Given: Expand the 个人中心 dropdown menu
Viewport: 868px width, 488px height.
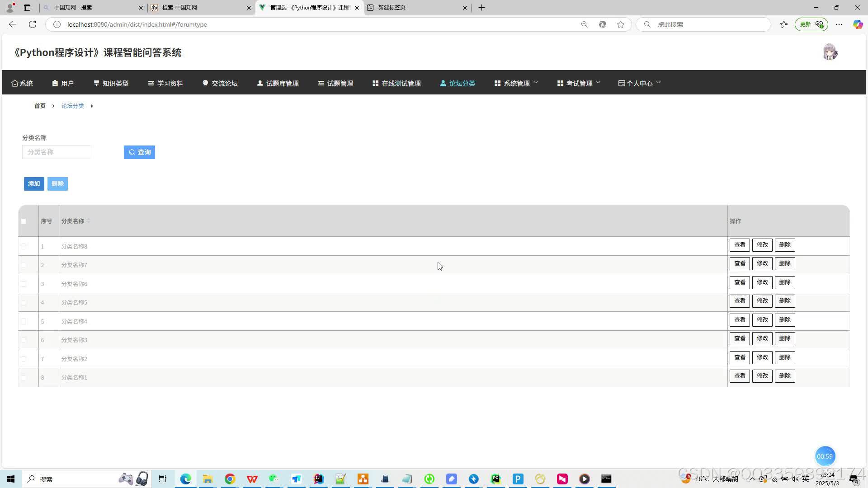Looking at the screenshot, I should point(639,83).
